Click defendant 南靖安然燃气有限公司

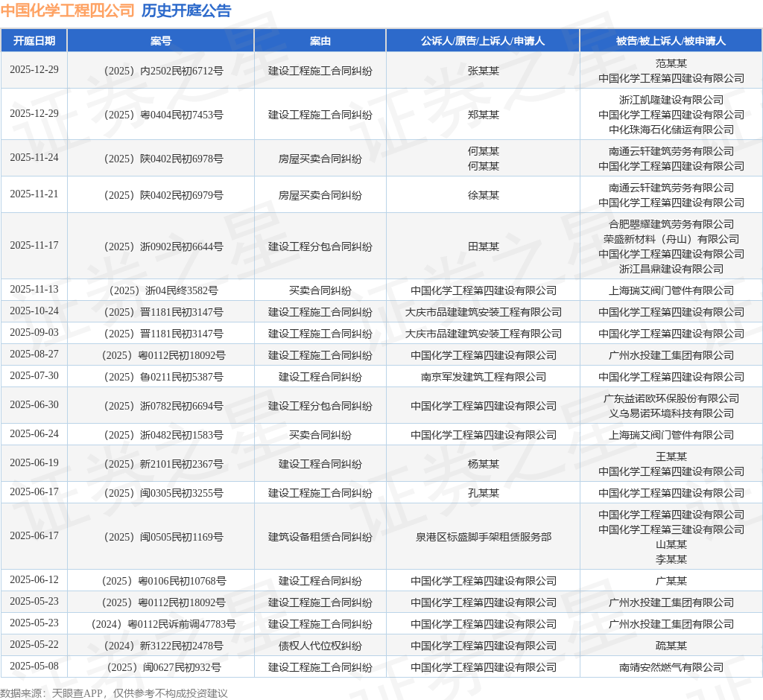[x=671, y=667]
